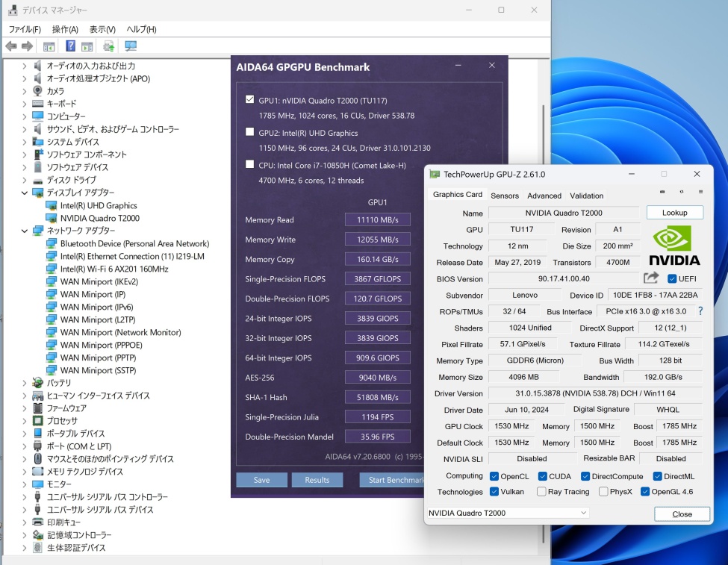728x565 pixels.
Task: Select WAN Miniport (SSTP) entry
Action: (x=98, y=370)
